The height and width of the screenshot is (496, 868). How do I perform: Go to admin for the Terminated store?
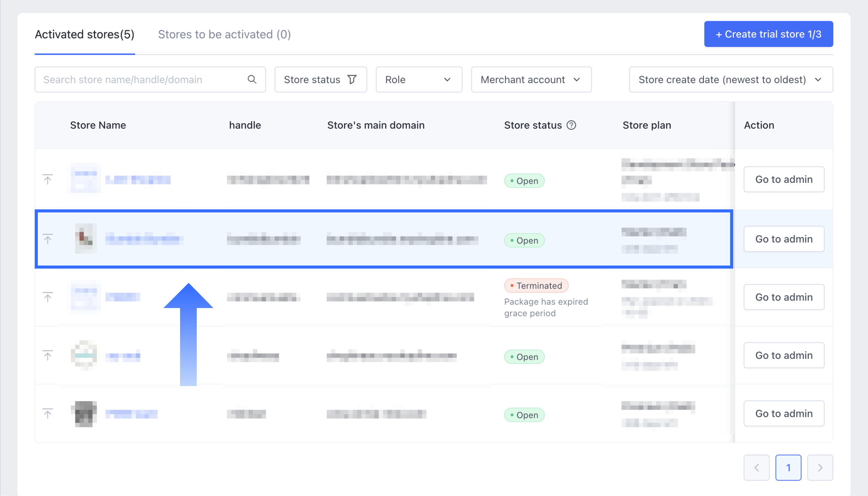784,297
